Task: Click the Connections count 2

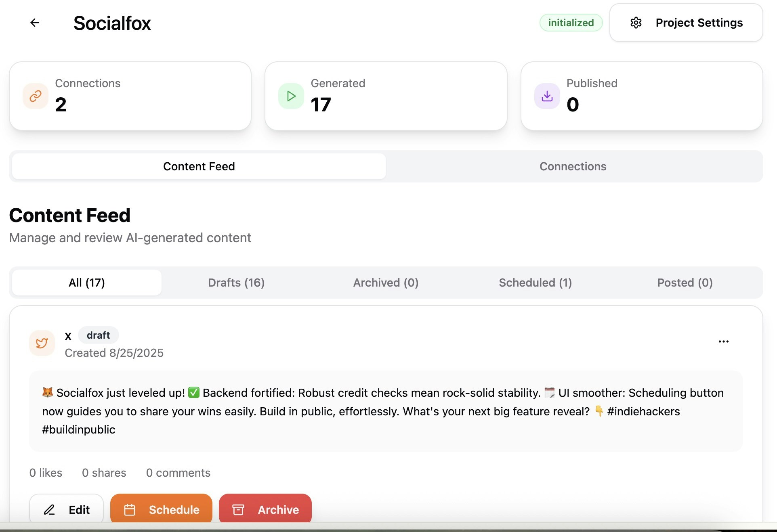Action: click(x=61, y=105)
